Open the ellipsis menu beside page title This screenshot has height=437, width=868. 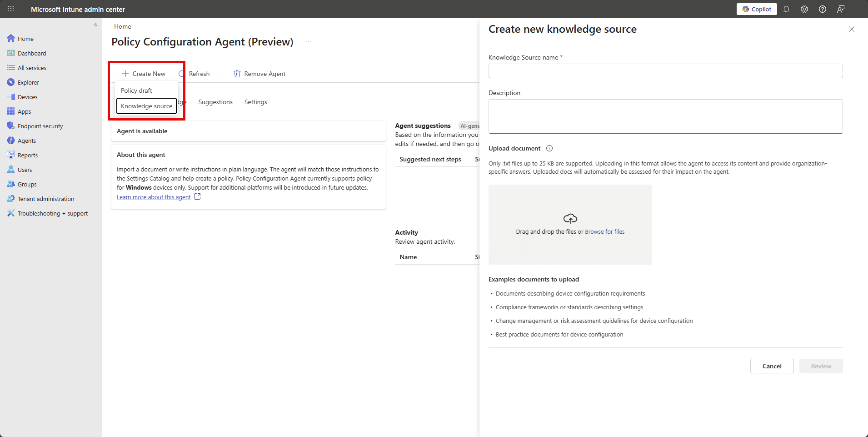click(x=308, y=42)
